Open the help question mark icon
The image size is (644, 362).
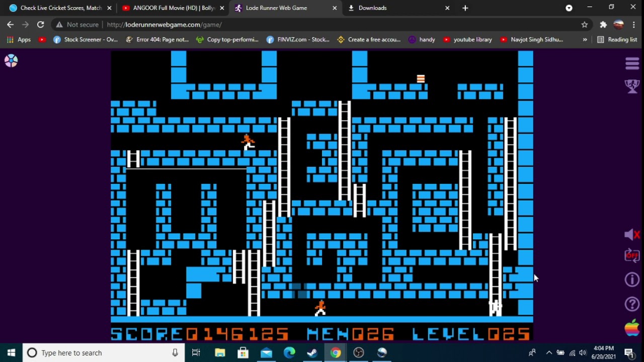tap(632, 304)
